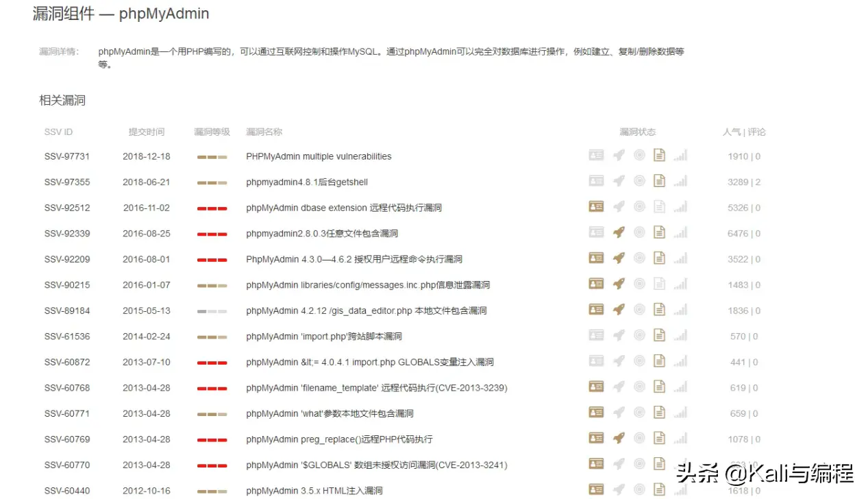Click the document icon in the SSV-60768 row

(659, 387)
